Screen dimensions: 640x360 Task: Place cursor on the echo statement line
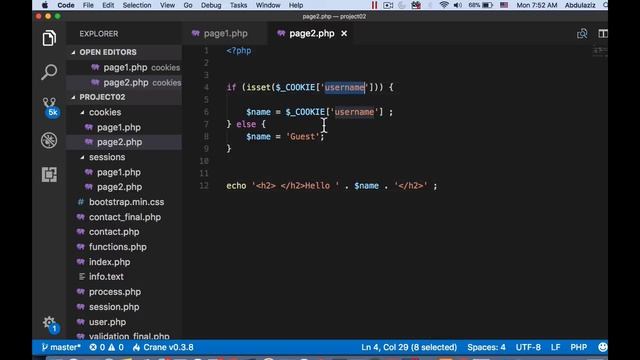pos(332,186)
